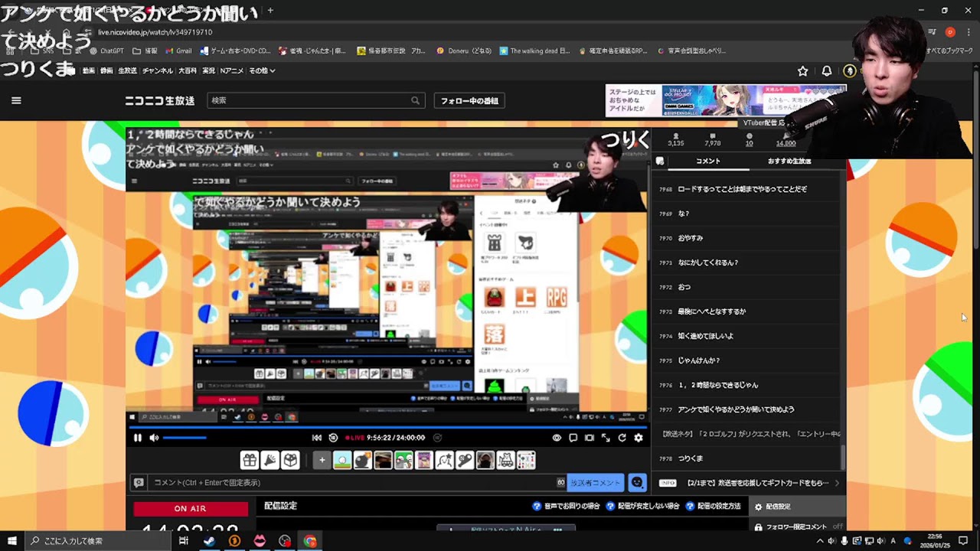Click the idol game banner advertisement
The image size is (980, 551).
726,100
